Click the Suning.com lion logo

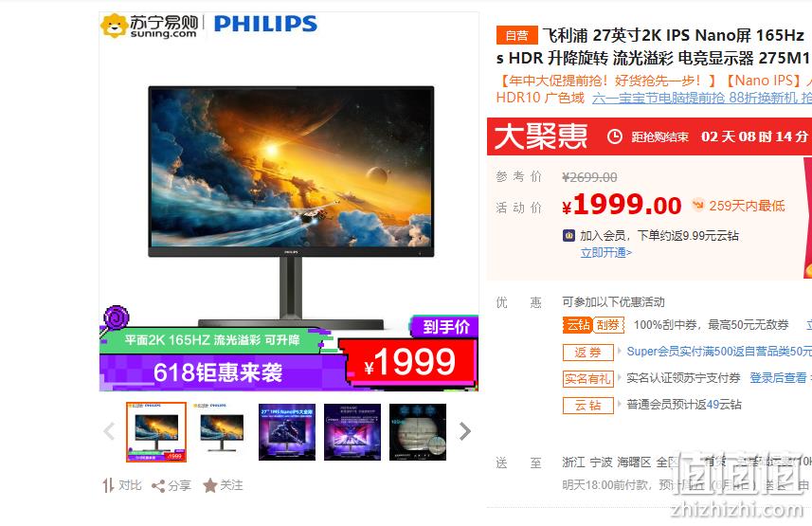pyautogui.click(x=114, y=26)
